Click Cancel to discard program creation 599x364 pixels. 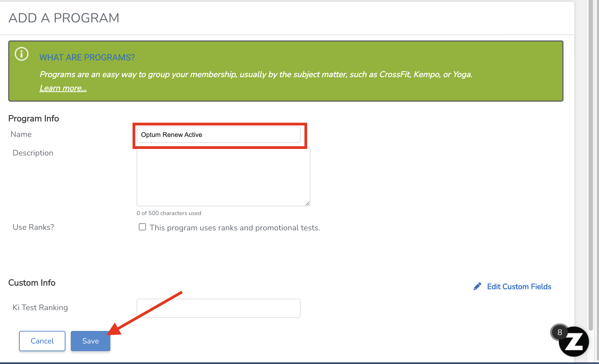click(x=42, y=341)
